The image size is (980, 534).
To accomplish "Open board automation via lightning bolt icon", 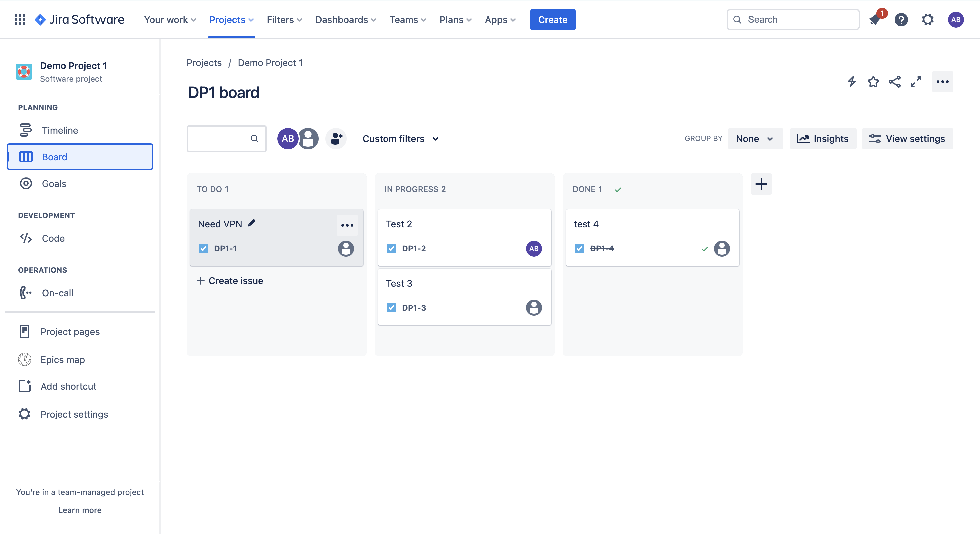I will pyautogui.click(x=851, y=82).
